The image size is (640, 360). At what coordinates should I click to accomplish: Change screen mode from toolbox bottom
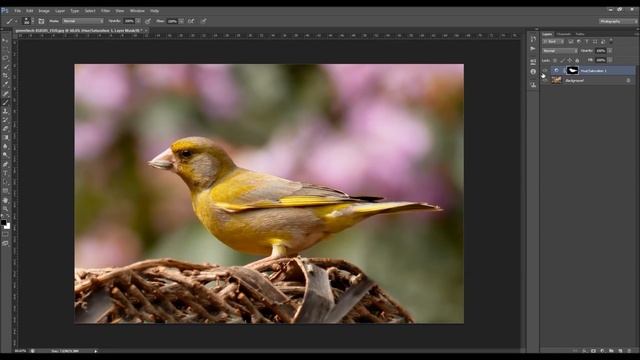5,243
